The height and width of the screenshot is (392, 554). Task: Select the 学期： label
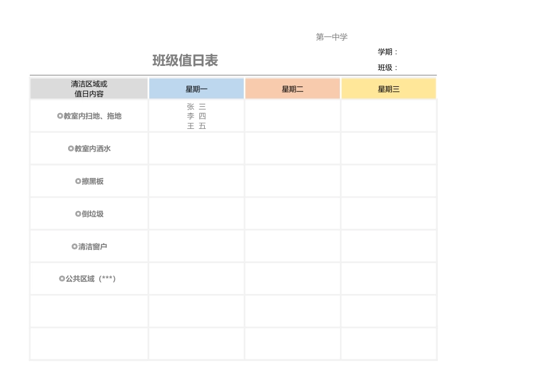tap(388, 52)
